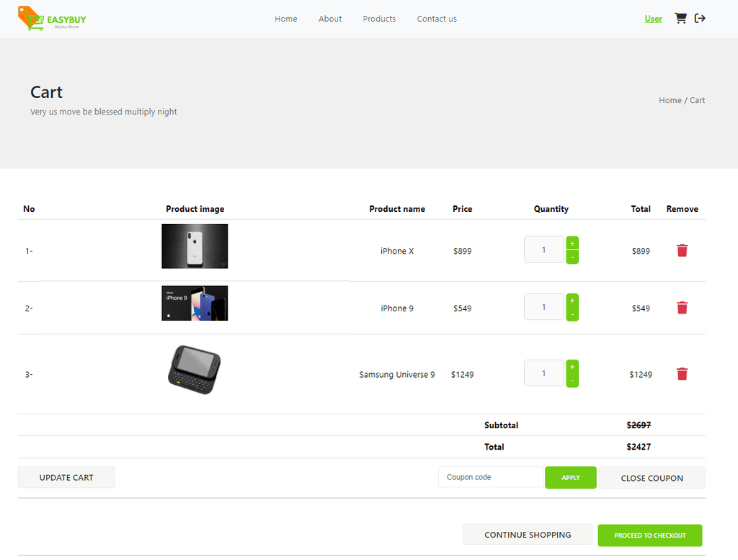Click the green APPLY coupon button
738x560 pixels.
pyautogui.click(x=571, y=477)
